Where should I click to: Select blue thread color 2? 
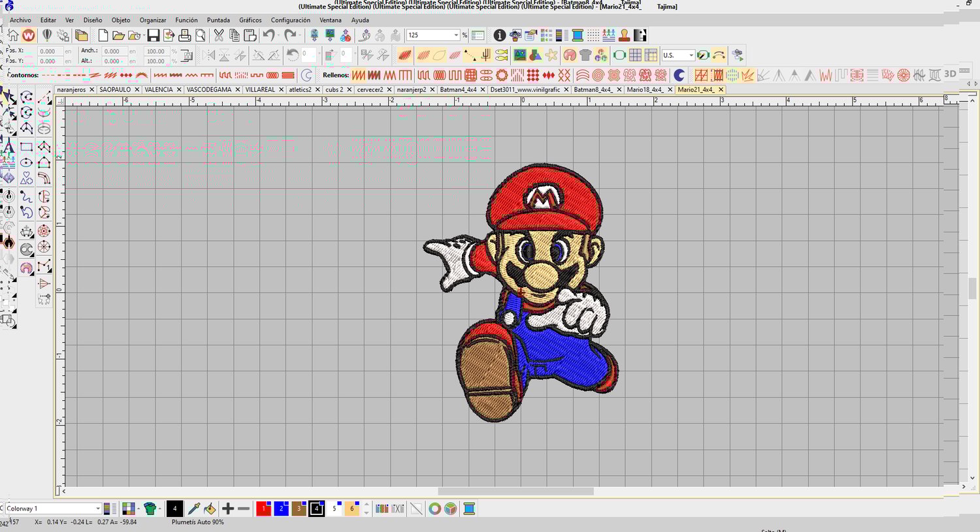282,509
